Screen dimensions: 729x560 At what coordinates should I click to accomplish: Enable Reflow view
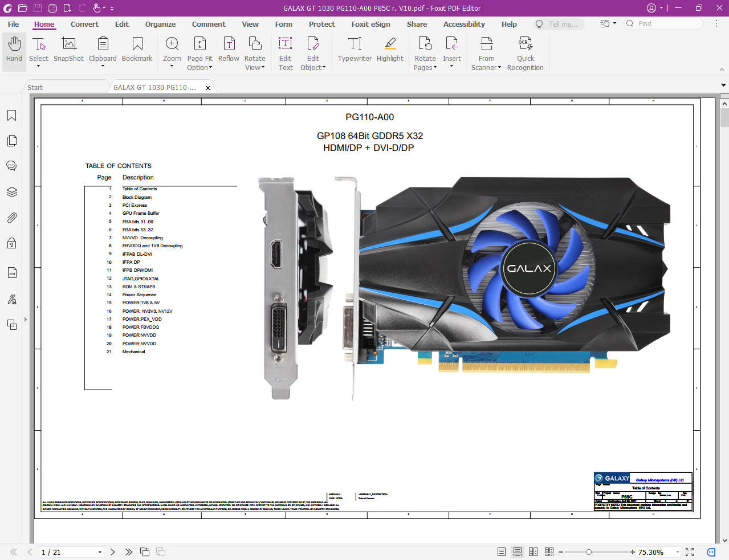(229, 50)
